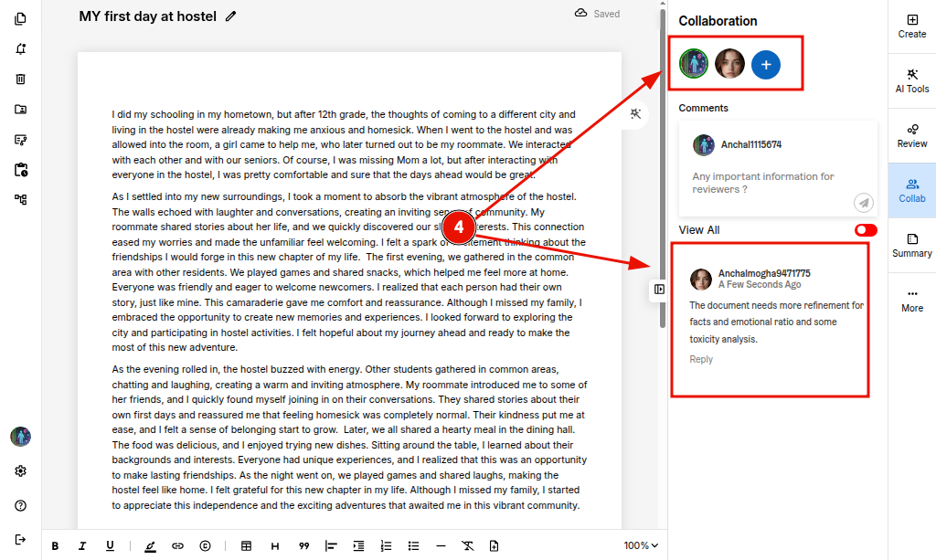
Task: Expand the More options menu
Action: [x=911, y=299]
